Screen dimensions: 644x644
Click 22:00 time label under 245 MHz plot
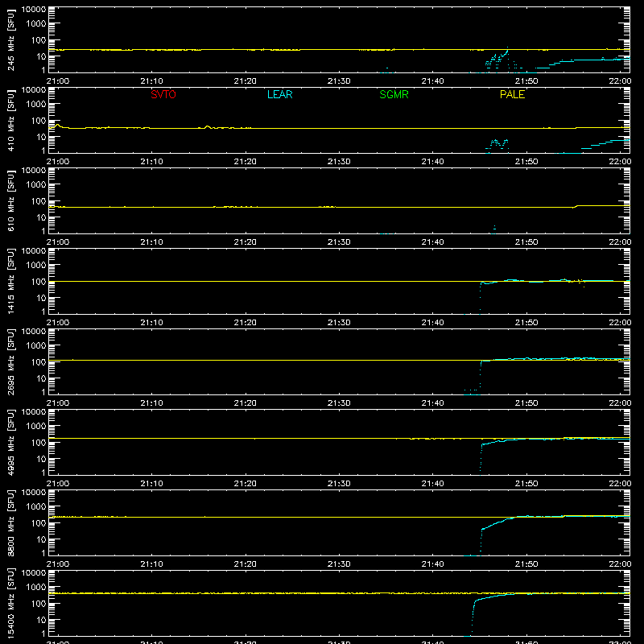[620, 81]
